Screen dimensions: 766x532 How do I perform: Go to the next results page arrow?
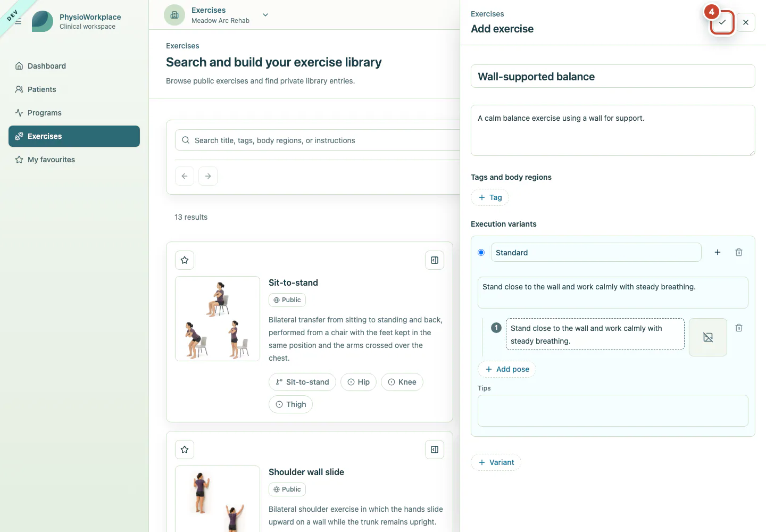click(208, 176)
